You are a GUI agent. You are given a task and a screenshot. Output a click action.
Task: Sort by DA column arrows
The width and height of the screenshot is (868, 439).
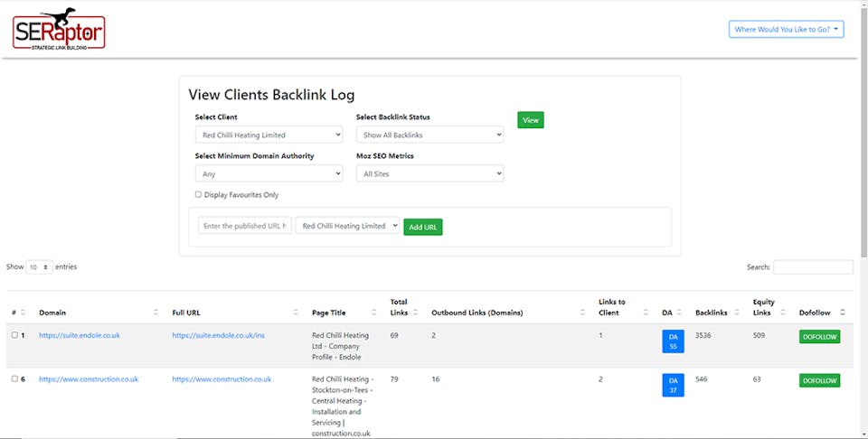point(679,313)
